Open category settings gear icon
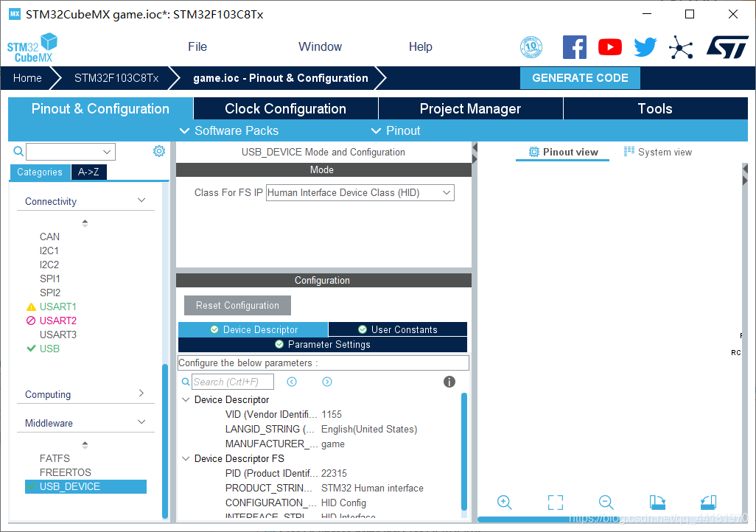Image resolution: width=756 pixels, height=532 pixels. [x=158, y=152]
